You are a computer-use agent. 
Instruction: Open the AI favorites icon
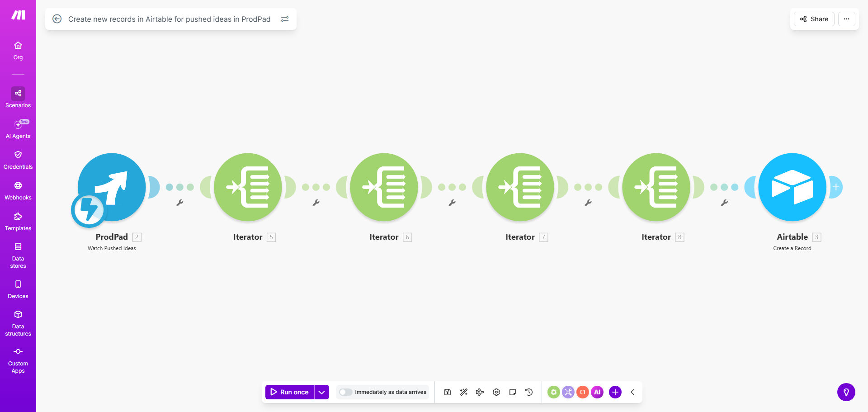pyautogui.click(x=597, y=392)
